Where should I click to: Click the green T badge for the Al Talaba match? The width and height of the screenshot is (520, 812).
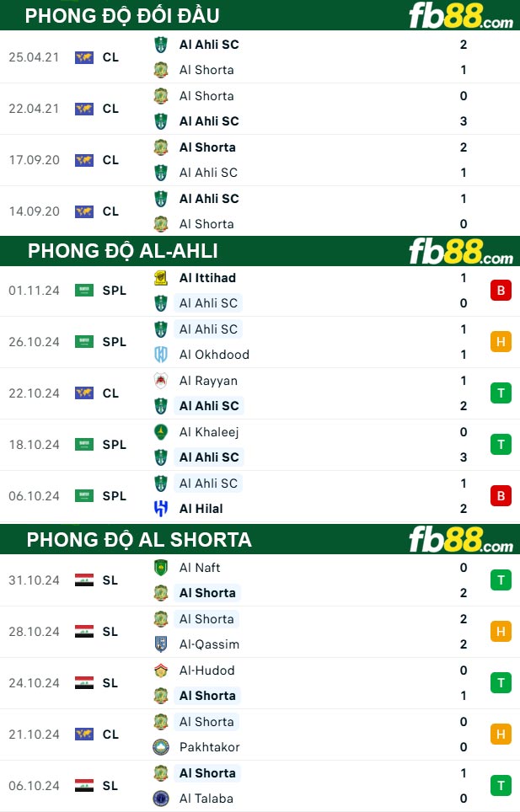(x=501, y=786)
